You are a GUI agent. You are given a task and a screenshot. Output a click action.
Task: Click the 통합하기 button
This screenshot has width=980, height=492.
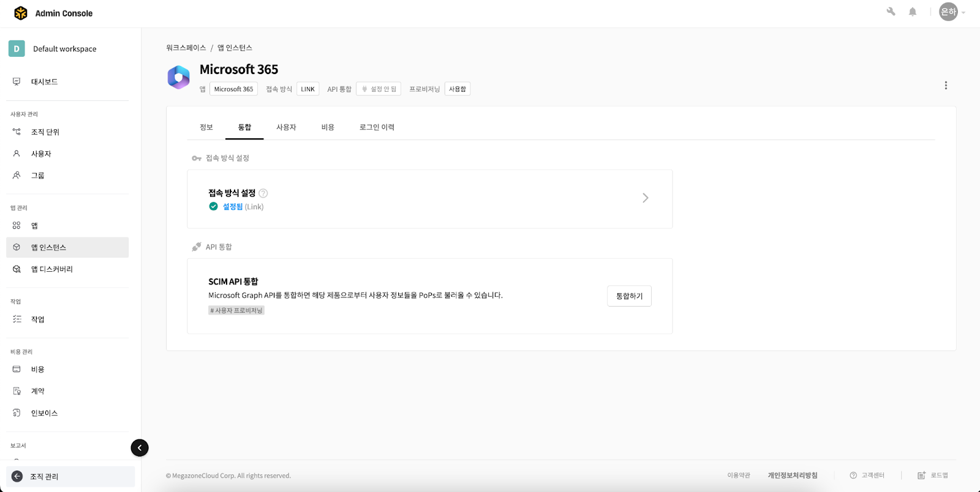pyautogui.click(x=629, y=296)
